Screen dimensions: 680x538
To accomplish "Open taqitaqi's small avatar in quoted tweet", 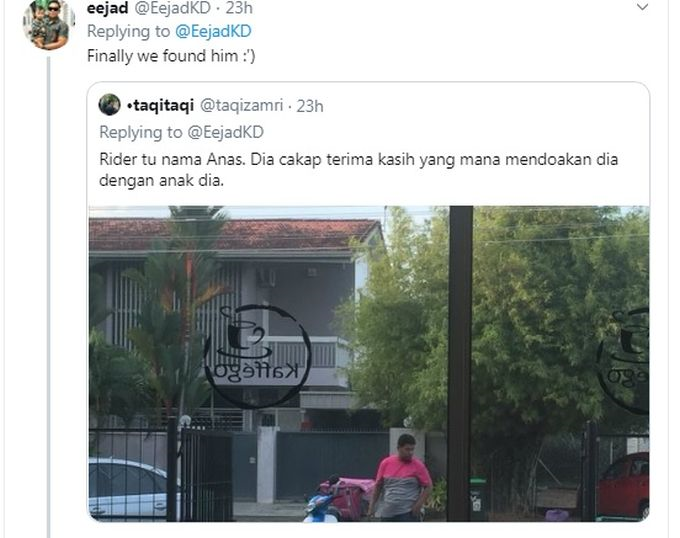I will pyautogui.click(x=109, y=105).
